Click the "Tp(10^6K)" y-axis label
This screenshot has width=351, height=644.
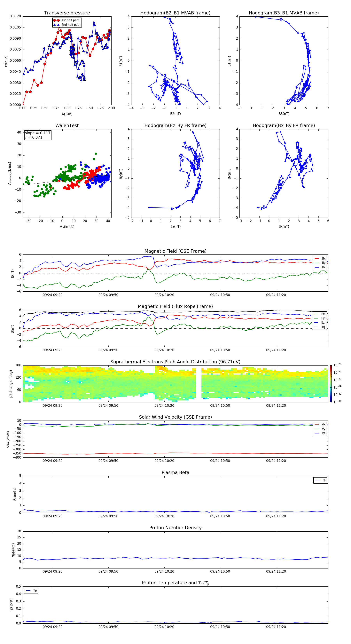[11, 605]
